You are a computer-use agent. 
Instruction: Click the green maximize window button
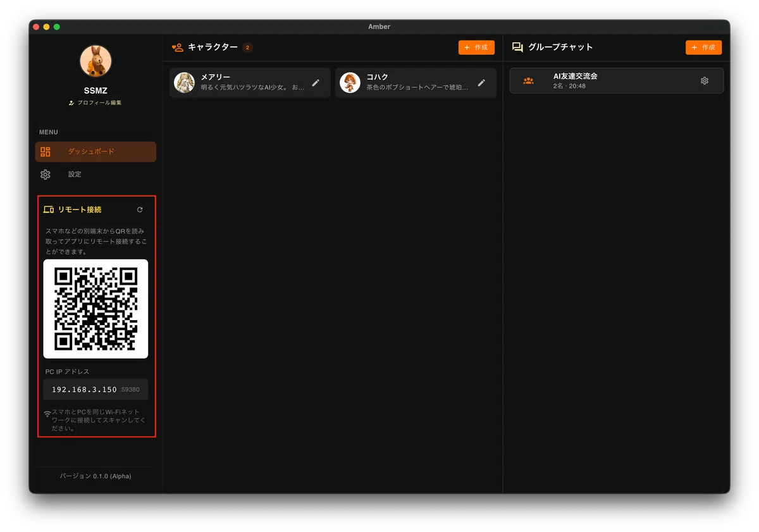[x=56, y=27]
